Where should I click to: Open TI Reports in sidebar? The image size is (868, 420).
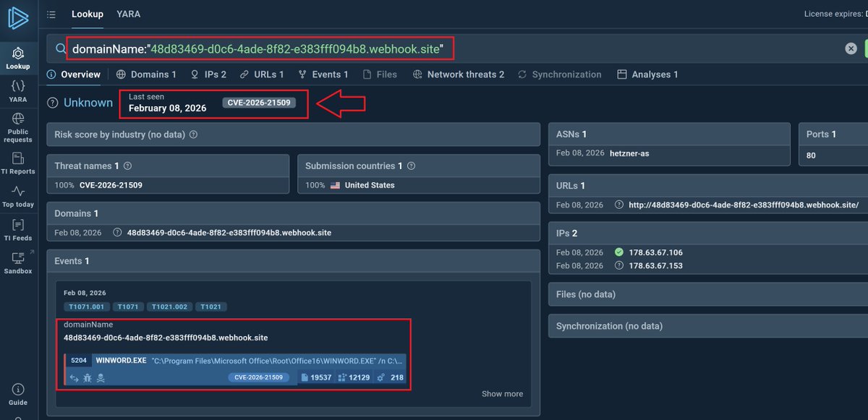pos(18,163)
